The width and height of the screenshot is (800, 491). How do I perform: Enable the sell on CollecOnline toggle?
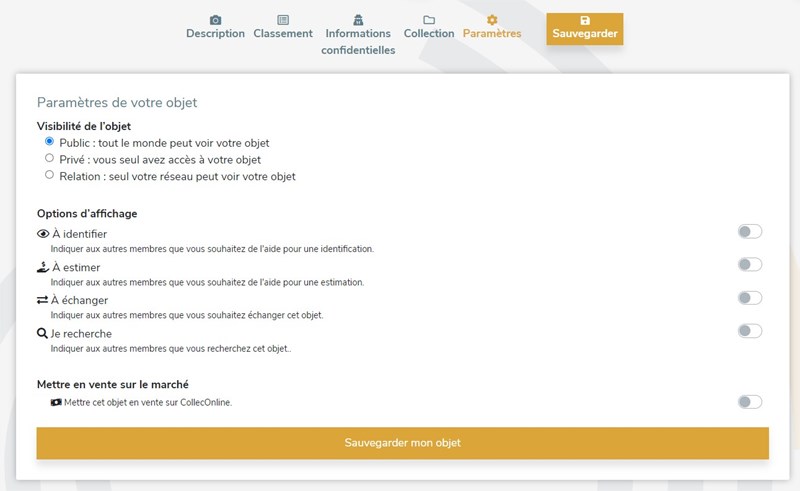(750, 402)
